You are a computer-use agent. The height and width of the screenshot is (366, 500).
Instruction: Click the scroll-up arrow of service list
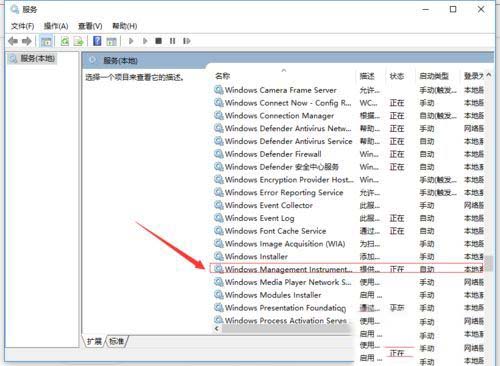pyautogui.click(x=489, y=75)
